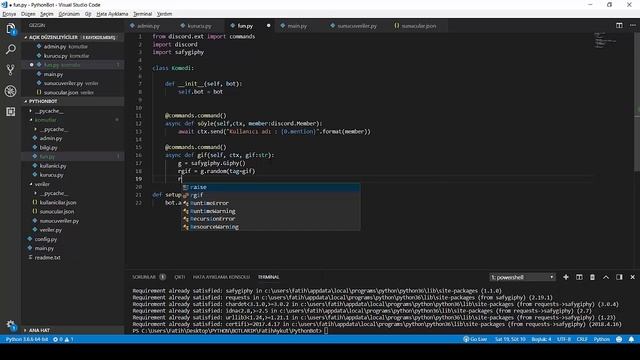Open the Manage gear icon
Viewport: 640px width, 360px height.
point(11,325)
